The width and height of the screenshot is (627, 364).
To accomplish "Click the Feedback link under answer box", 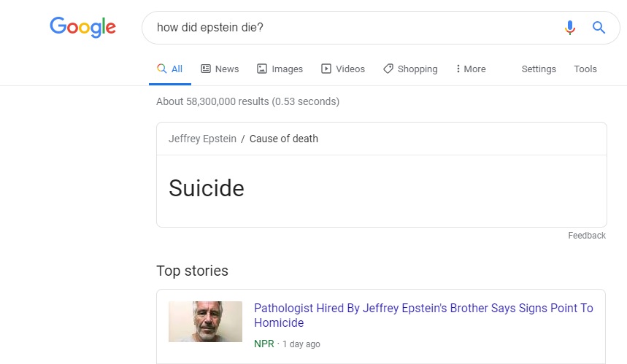I will coord(587,236).
